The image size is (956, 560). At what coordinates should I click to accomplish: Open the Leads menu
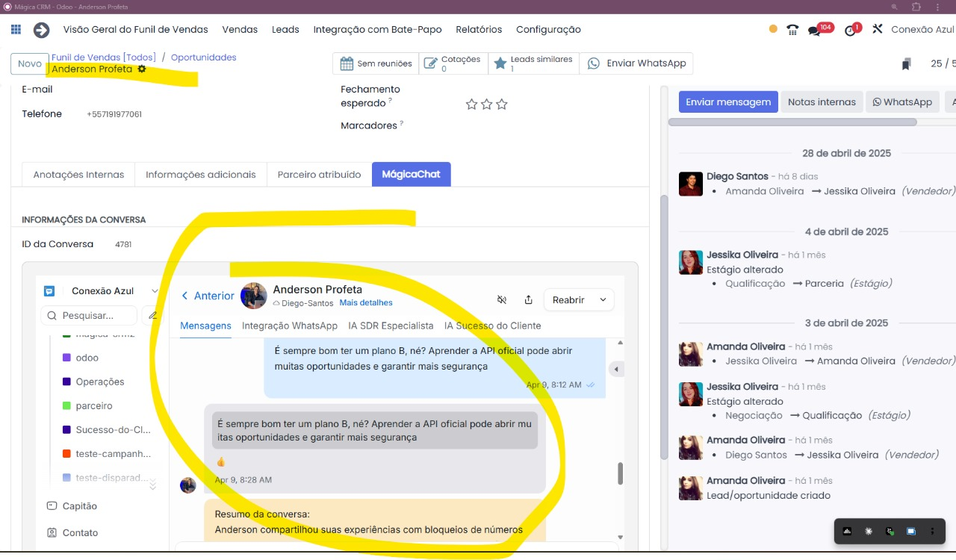click(285, 30)
